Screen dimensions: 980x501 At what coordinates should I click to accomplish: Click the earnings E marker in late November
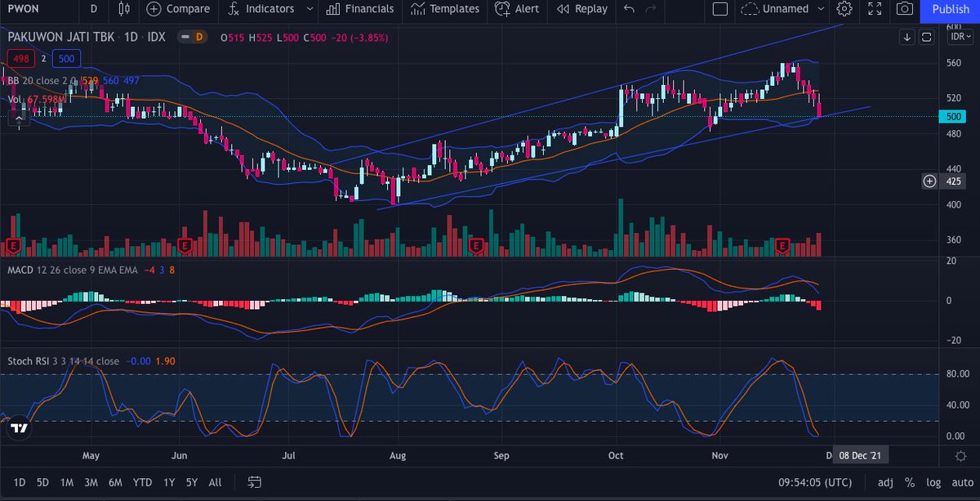[782, 244]
